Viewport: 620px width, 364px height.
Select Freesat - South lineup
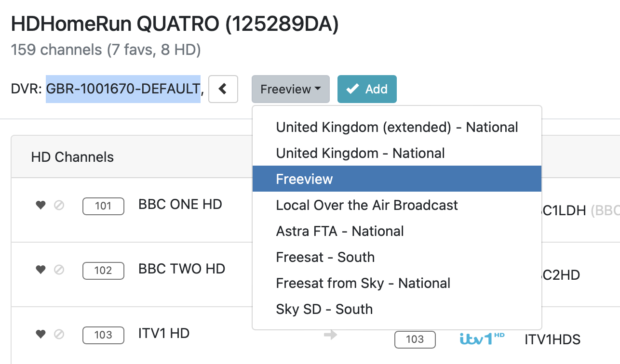[x=325, y=257]
